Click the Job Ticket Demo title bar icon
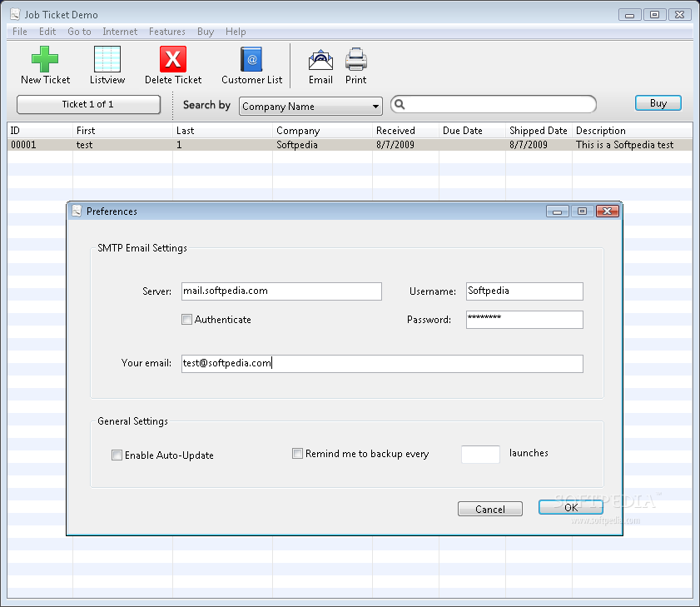The height and width of the screenshot is (607, 700). (x=15, y=14)
